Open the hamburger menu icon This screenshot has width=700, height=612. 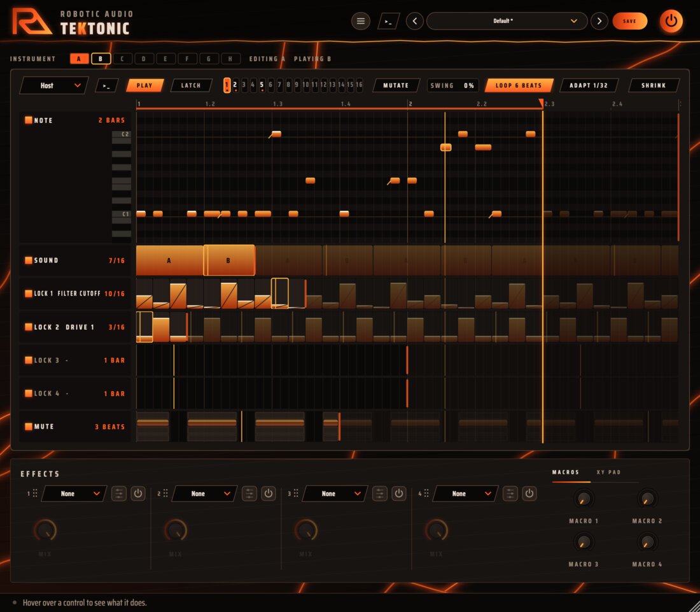(361, 21)
